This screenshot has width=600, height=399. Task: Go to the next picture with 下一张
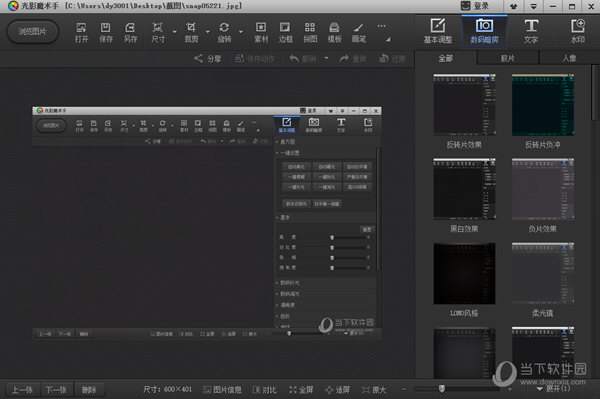57,390
